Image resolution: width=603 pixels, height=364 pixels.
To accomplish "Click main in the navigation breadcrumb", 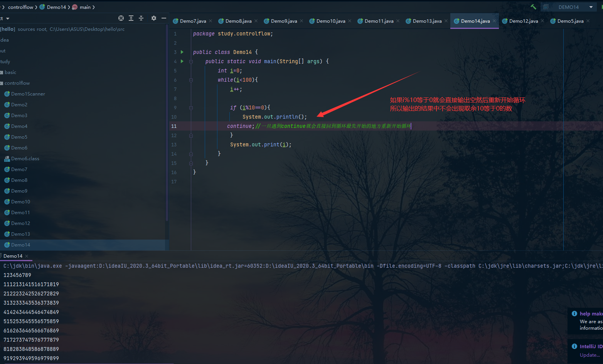I will [82, 7].
